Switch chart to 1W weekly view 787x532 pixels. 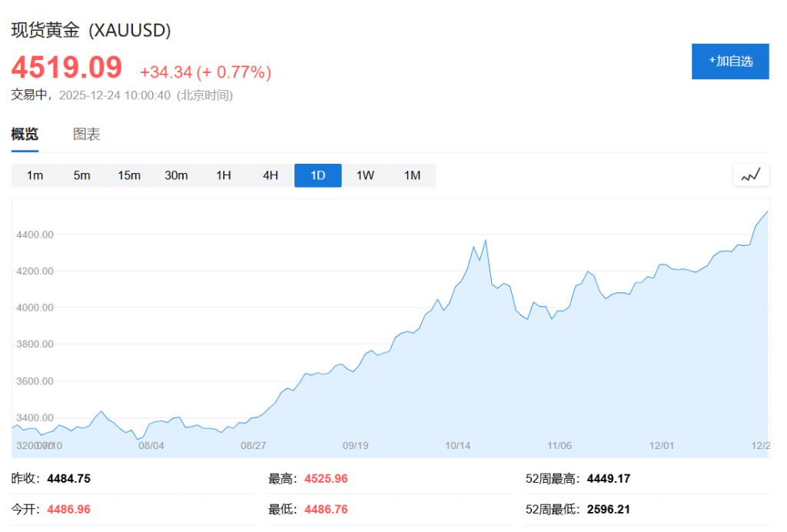pyautogui.click(x=365, y=175)
